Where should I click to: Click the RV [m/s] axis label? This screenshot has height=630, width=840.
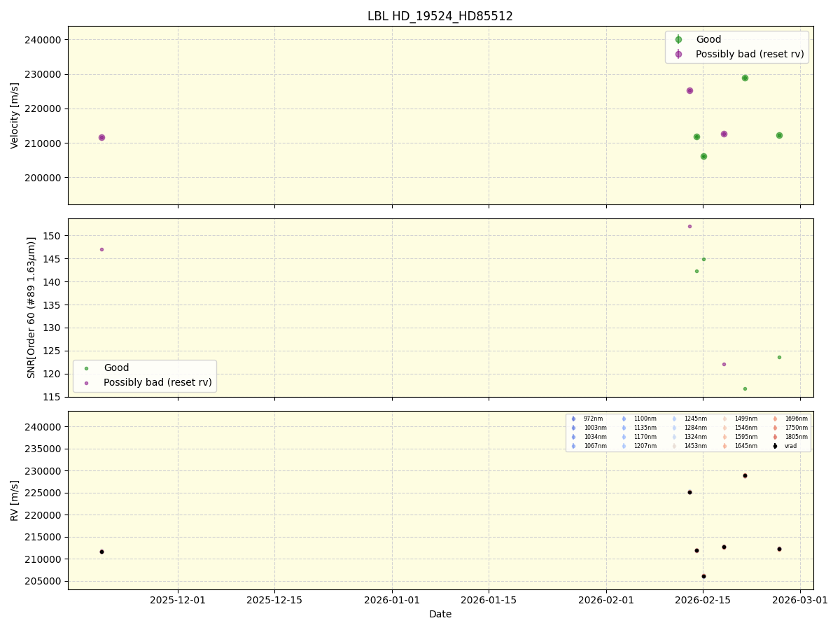(15, 500)
